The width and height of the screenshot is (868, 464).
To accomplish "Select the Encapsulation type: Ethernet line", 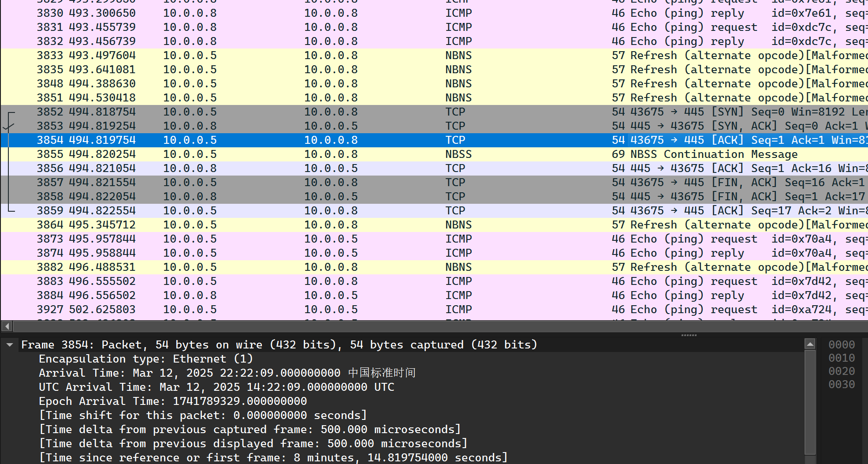I will [x=145, y=359].
